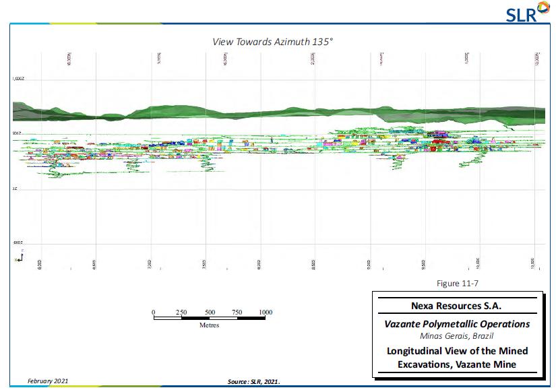The width and height of the screenshot is (556, 392).
Task: Click the '6,000' bottom axis label
Action: tap(40, 265)
